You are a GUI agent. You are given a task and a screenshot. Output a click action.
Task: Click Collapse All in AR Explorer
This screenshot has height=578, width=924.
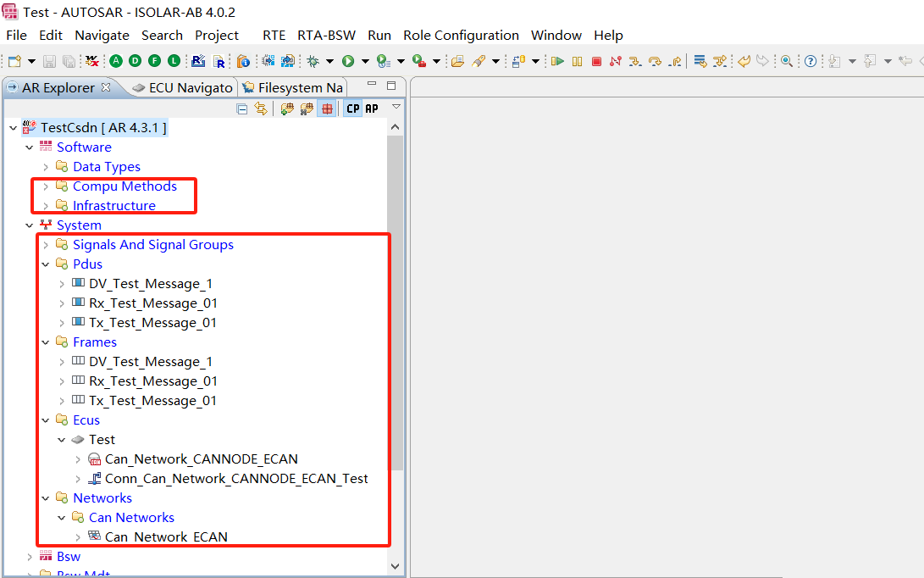click(x=242, y=108)
